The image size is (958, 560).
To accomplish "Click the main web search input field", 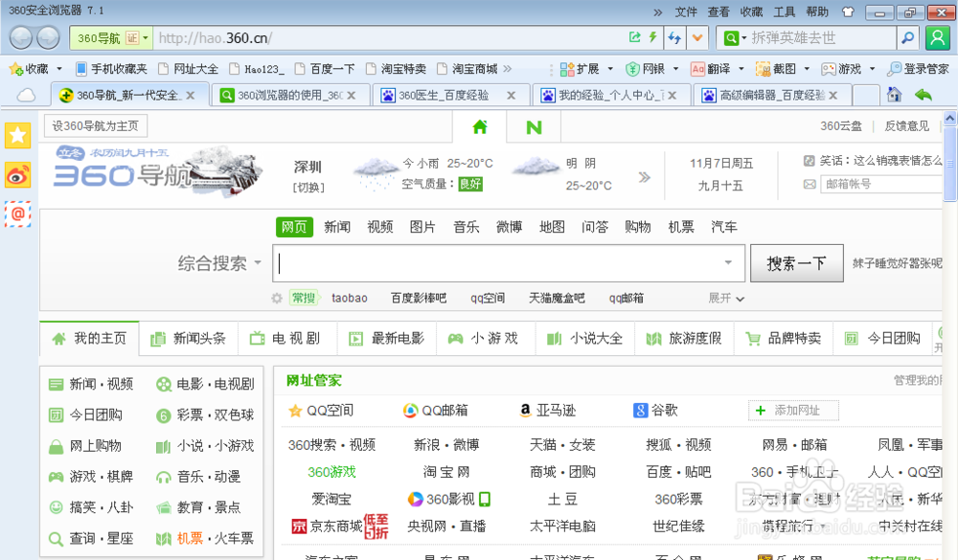I will (x=509, y=263).
